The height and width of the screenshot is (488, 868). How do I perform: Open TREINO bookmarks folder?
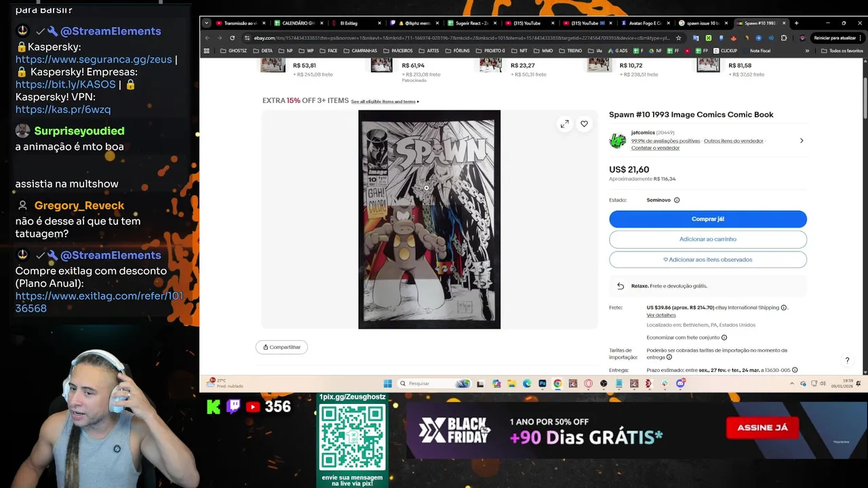tap(570, 51)
